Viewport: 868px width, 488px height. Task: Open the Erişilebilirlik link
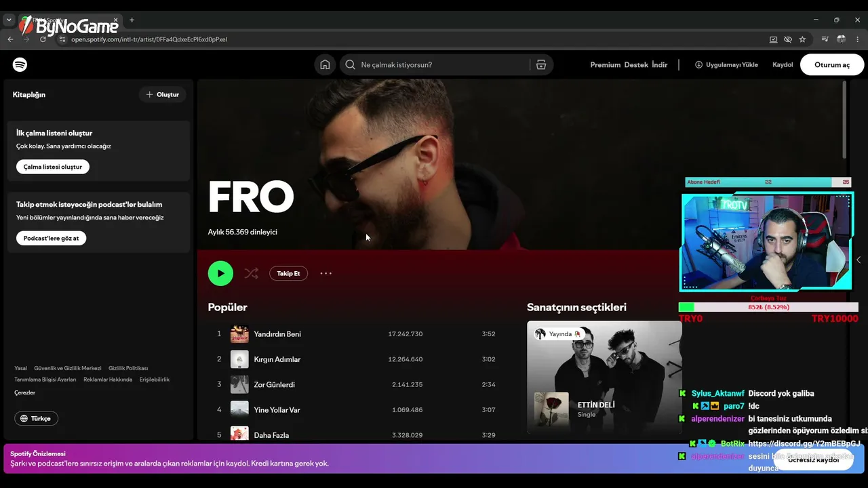tap(155, 380)
